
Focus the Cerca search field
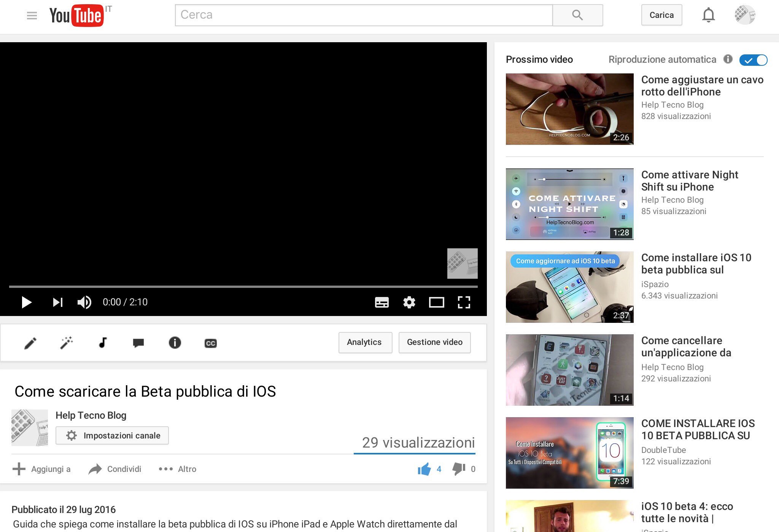[x=364, y=15]
